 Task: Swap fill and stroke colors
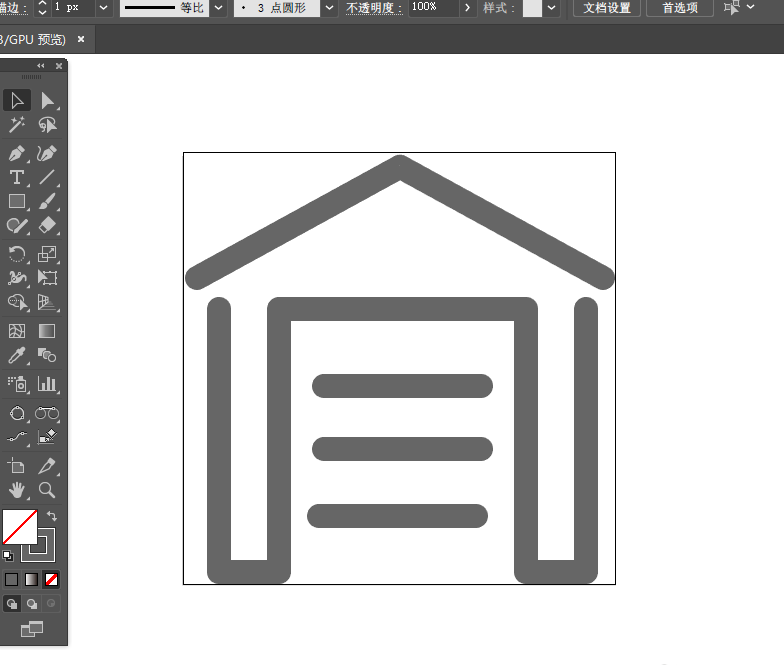(52, 516)
